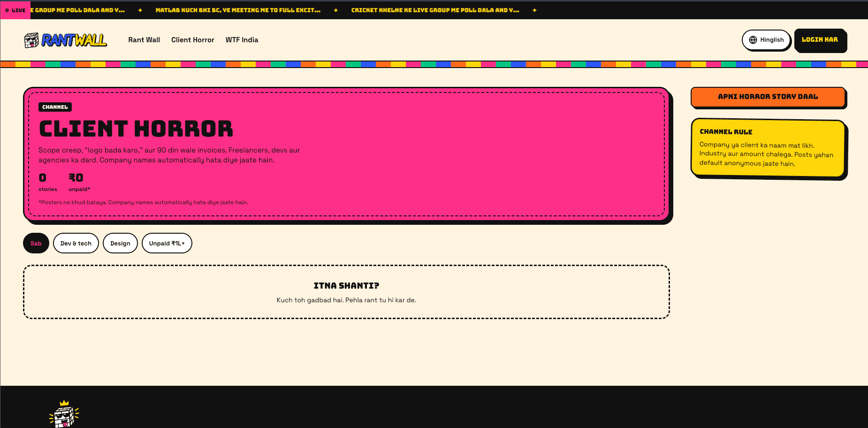868x428 pixels.
Task: Click ticker item 'Matlab kuch bhi bc'
Action: (238, 10)
